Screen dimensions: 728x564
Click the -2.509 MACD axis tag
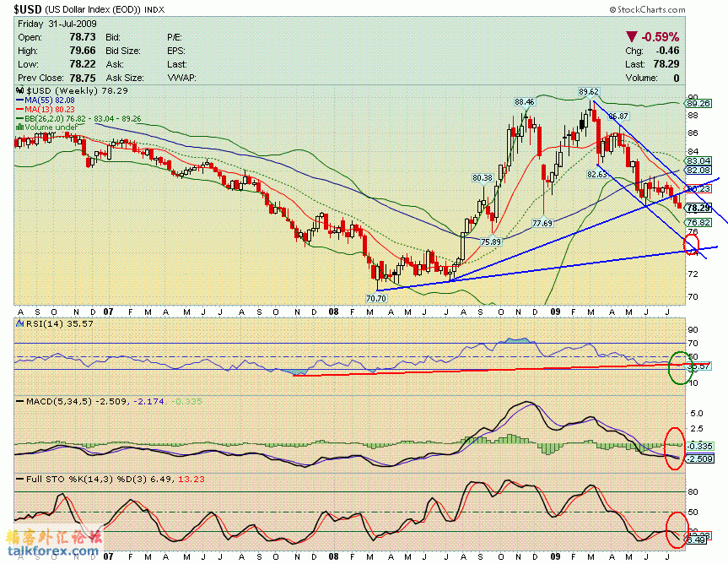(x=699, y=459)
